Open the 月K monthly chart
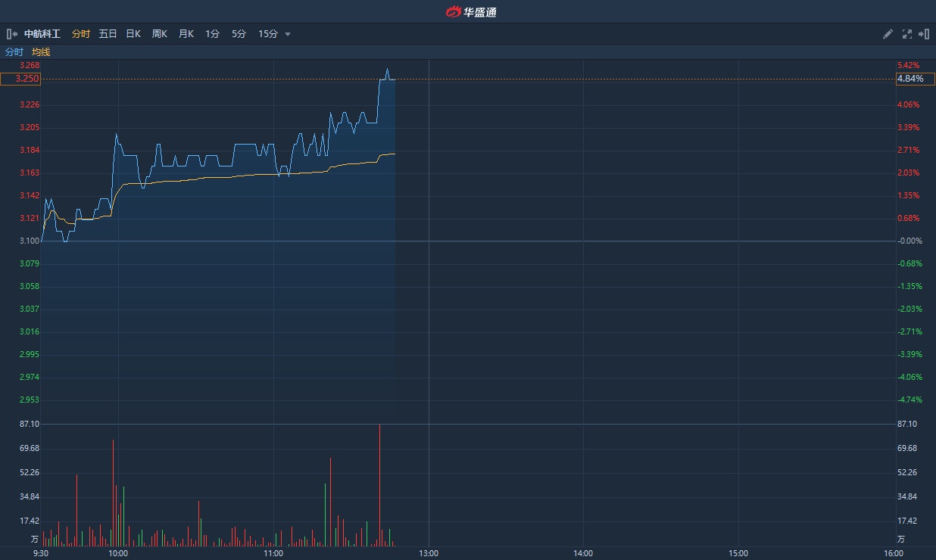 [186, 34]
